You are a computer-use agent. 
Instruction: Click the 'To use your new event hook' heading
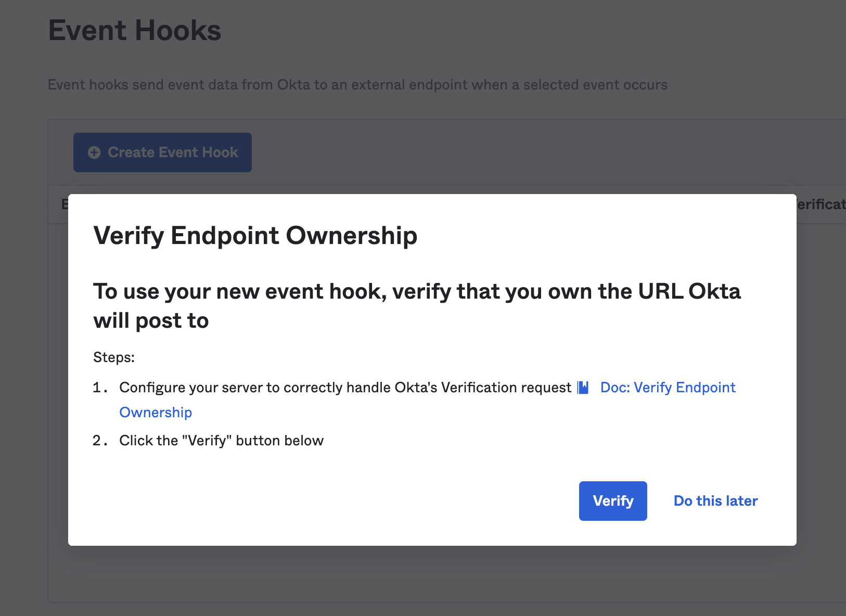point(417,306)
